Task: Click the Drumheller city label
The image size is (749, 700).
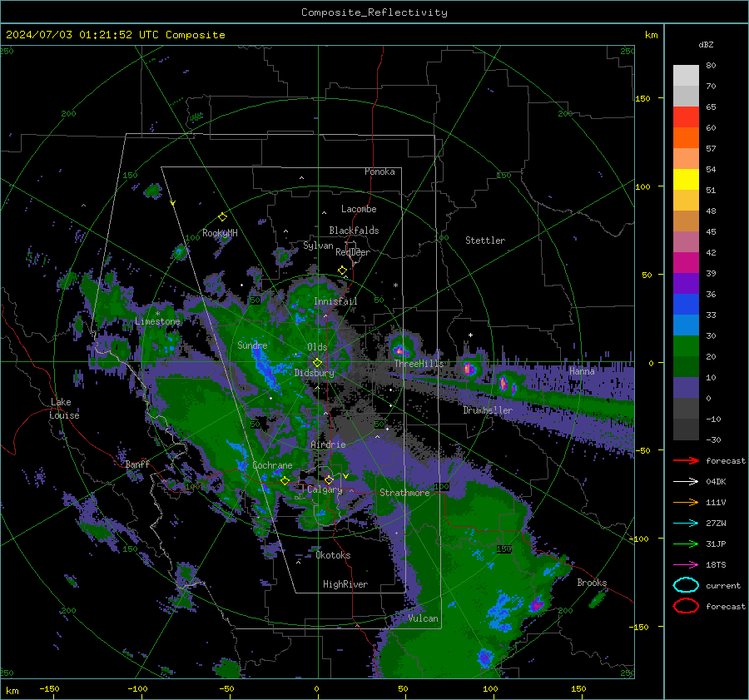Action: click(488, 410)
